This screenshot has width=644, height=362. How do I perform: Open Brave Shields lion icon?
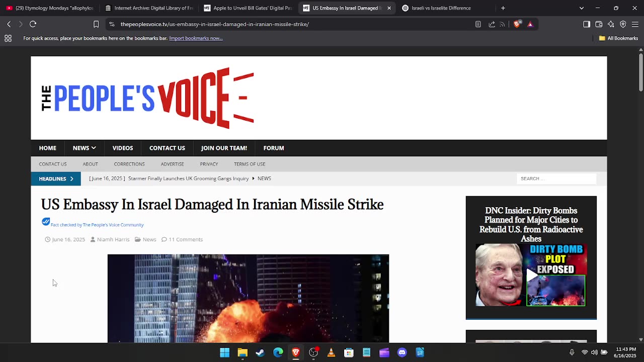517,24
